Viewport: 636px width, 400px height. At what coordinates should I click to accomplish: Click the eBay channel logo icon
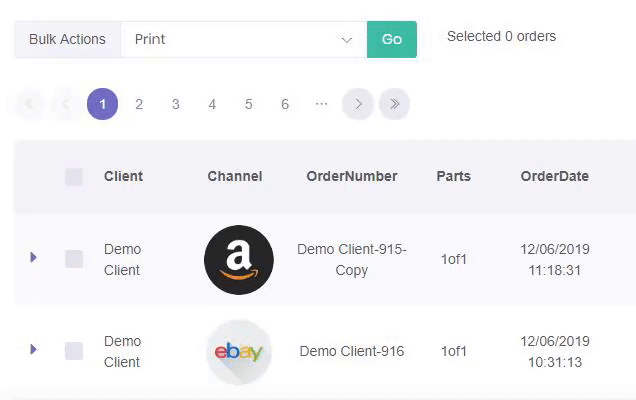(x=239, y=351)
